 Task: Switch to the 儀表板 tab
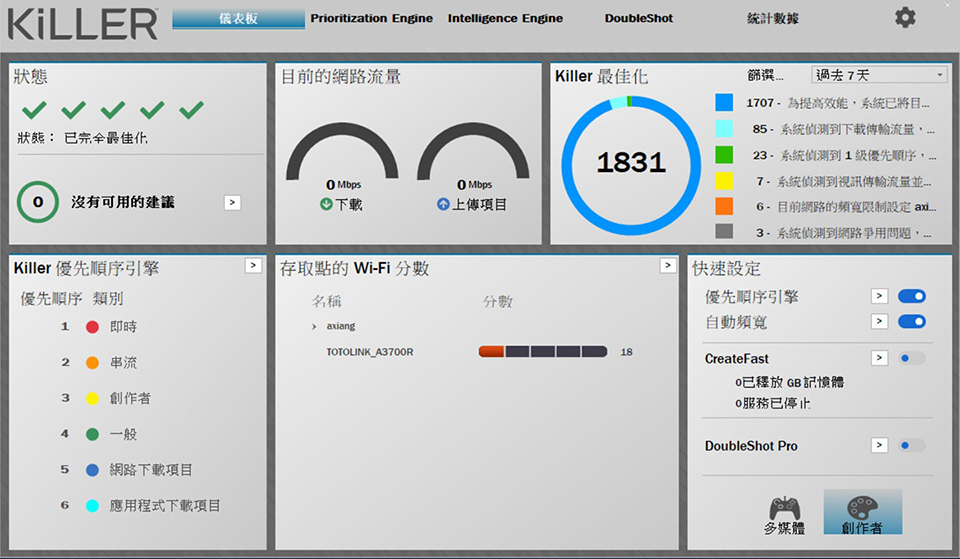[x=238, y=18]
